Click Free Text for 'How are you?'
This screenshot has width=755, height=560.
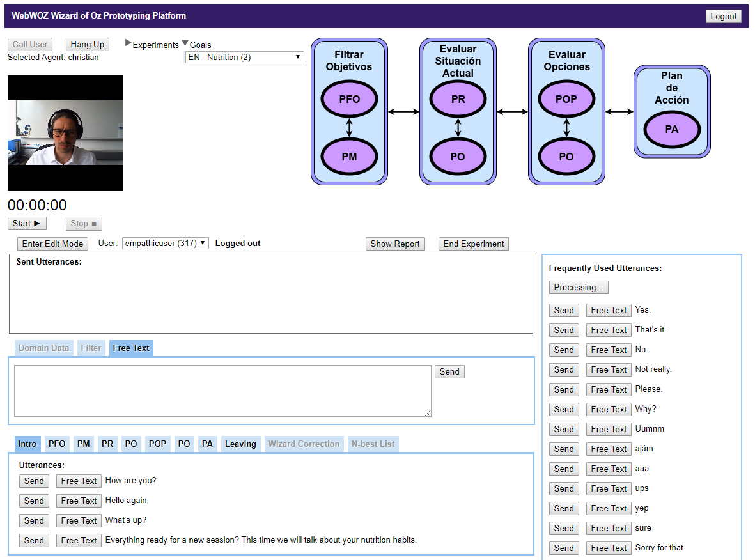point(79,481)
